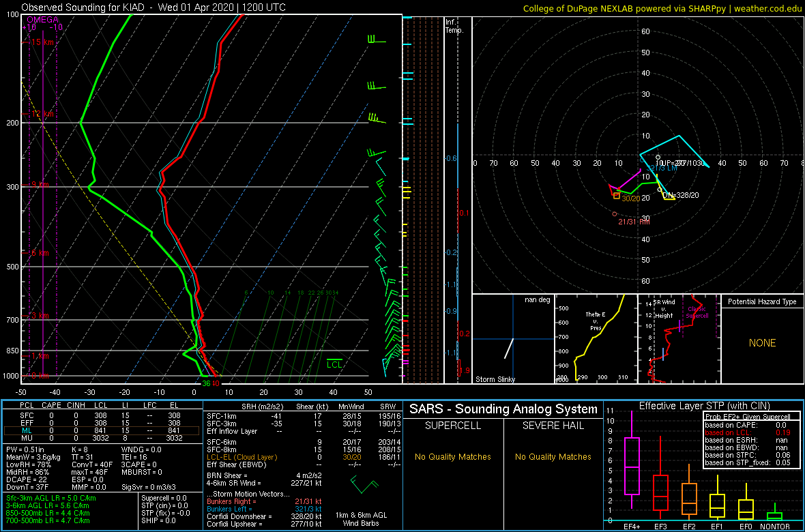Click the green surface dewpoint value 36
The image size is (805, 532).
(x=206, y=383)
